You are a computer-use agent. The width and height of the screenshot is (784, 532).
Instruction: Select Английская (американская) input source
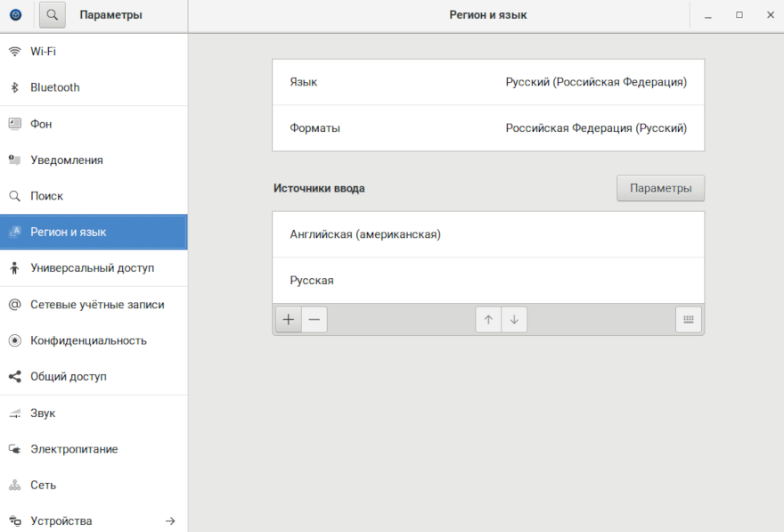click(x=487, y=234)
